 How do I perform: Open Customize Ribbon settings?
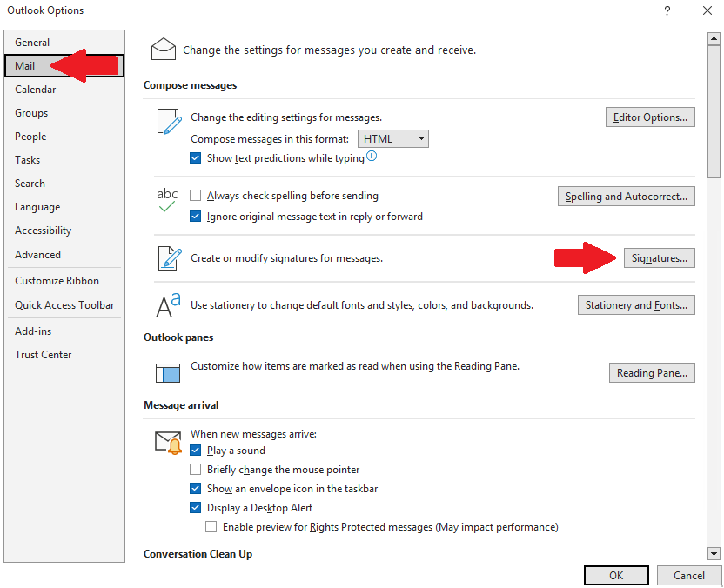[64, 281]
